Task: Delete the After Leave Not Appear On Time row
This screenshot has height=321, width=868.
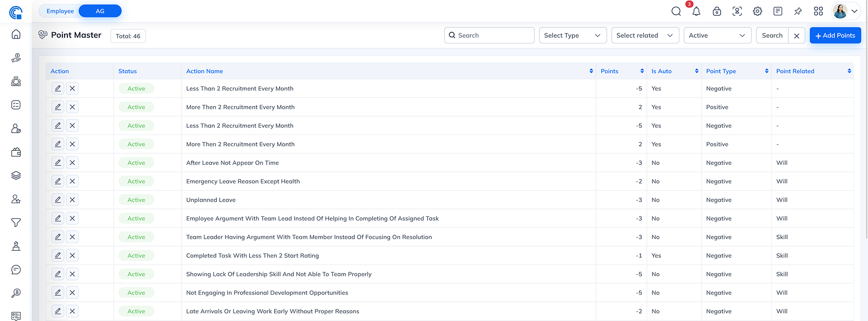Action: click(x=72, y=163)
